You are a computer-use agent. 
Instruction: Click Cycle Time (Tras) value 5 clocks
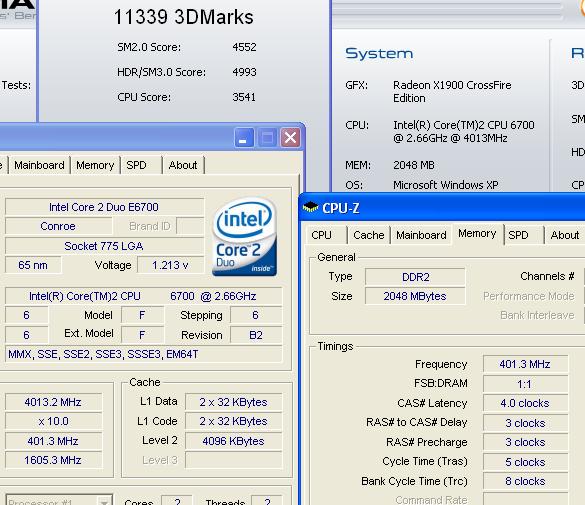[525, 462]
